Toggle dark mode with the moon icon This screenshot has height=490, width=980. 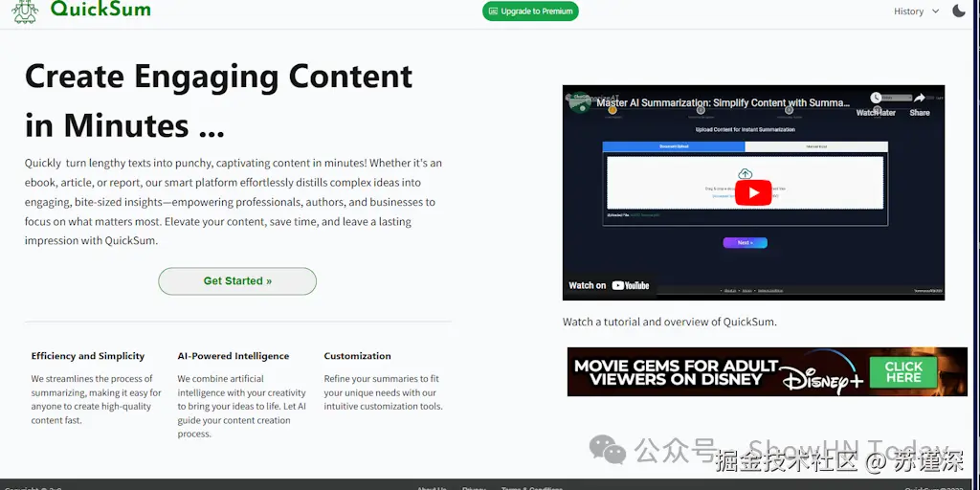pyautogui.click(x=959, y=11)
